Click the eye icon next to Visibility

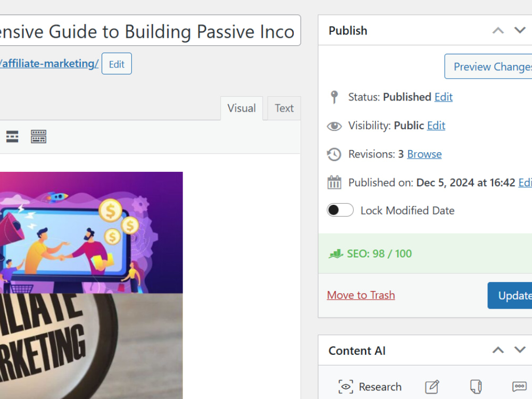334,126
